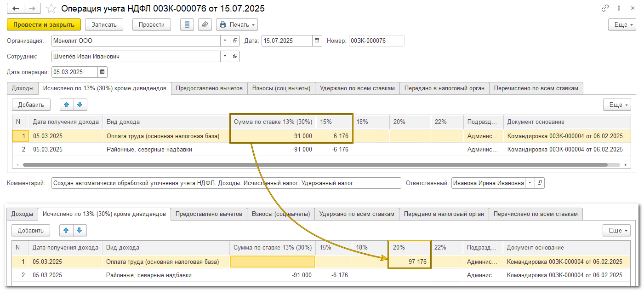This screenshot has height=291, width=644.
Task: Add document to favorites with star
Action: click(52, 9)
